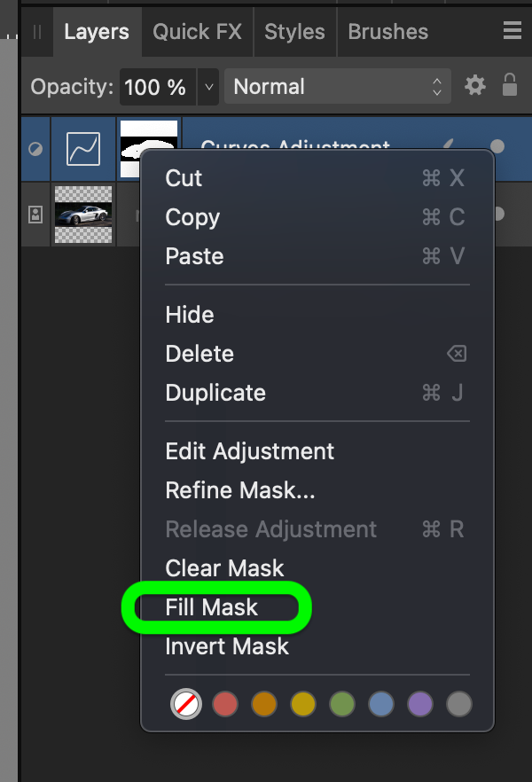This screenshot has height=782, width=532.
Task: Toggle visibility dot of Curves Adjustment layer
Action: 497,146
